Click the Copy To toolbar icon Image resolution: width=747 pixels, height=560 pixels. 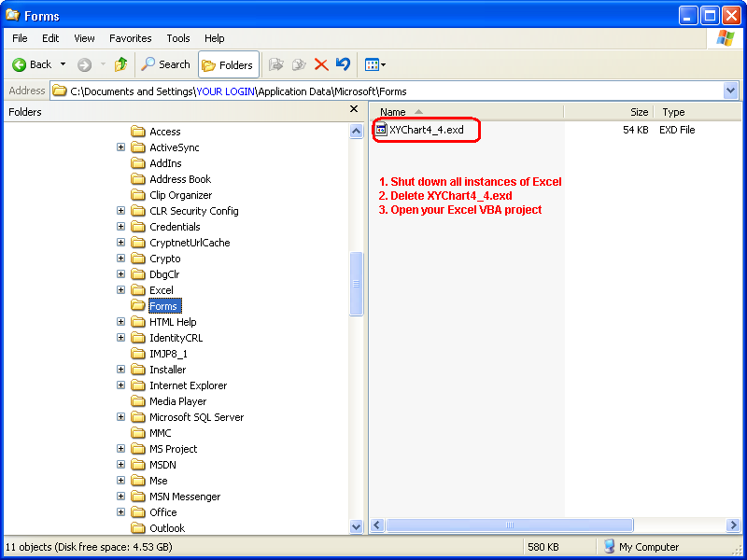[x=299, y=64]
